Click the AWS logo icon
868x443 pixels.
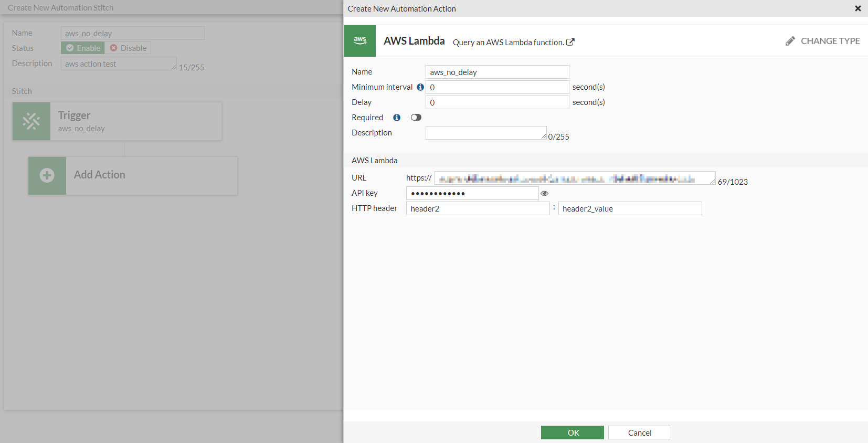point(360,41)
